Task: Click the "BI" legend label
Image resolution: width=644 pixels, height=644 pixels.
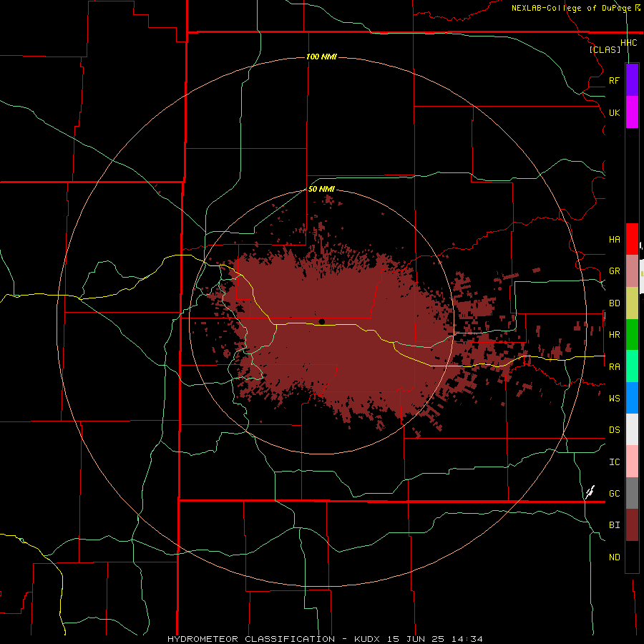Action: click(614, 525)
